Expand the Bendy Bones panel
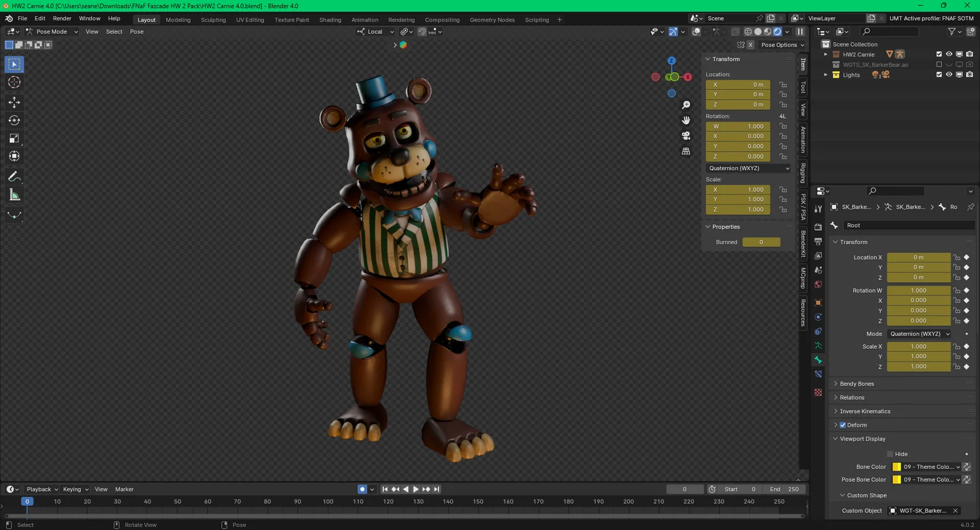The image size is (980, 530). click(x=857, y=384)
